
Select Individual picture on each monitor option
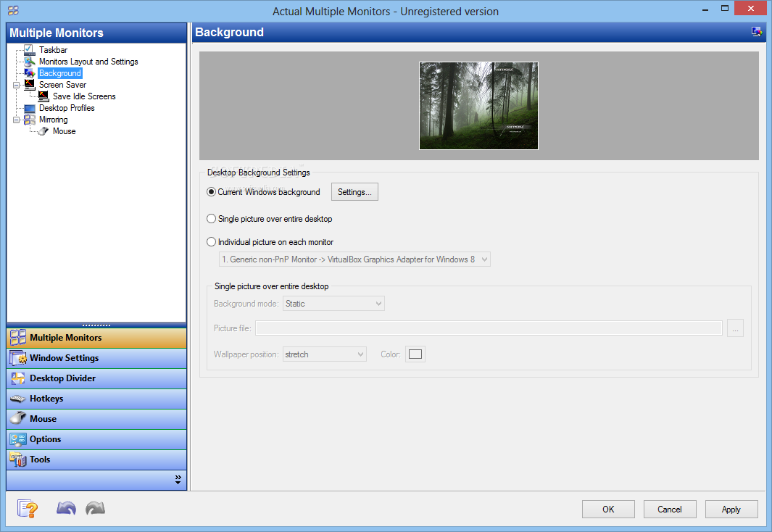(x=270, y=241)
